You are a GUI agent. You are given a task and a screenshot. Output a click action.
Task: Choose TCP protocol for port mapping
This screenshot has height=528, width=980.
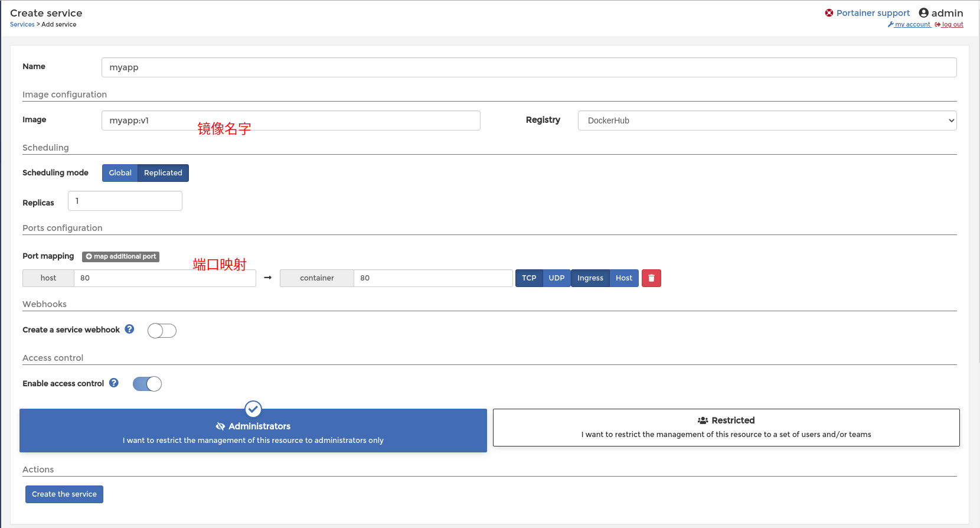(529, 278)
